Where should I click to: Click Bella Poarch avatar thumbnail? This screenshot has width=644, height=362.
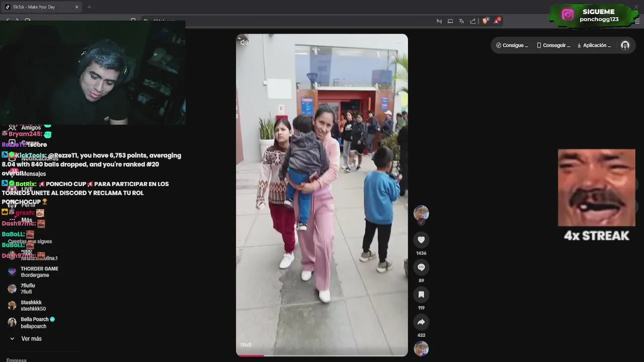[x=12, y=323]
